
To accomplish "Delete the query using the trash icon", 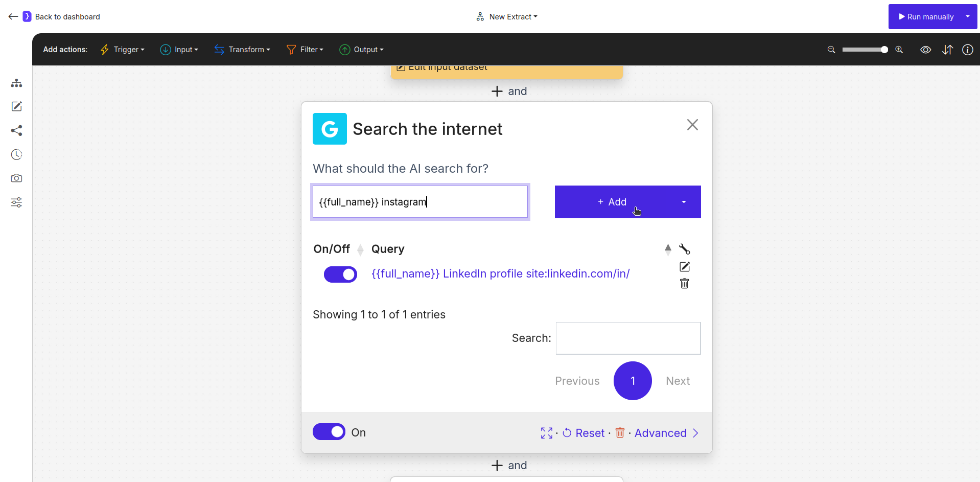I will [x=684, y=283].
